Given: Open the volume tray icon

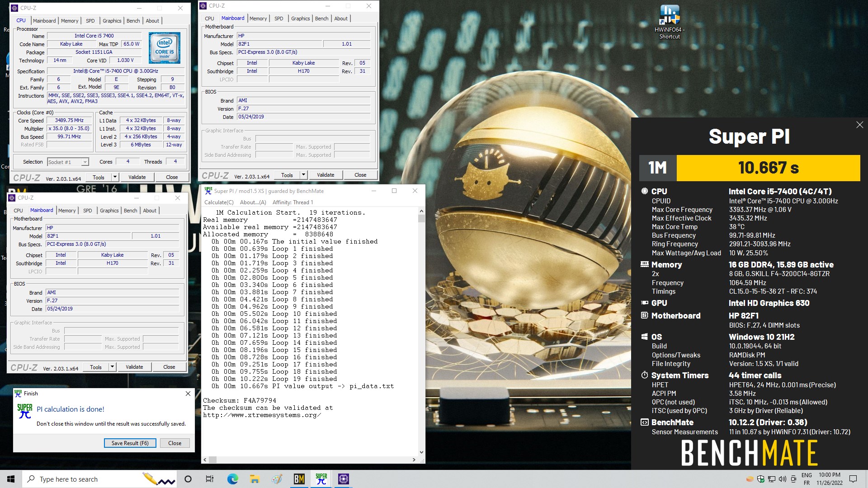Looking at the screenshot, I should (783, 479).
